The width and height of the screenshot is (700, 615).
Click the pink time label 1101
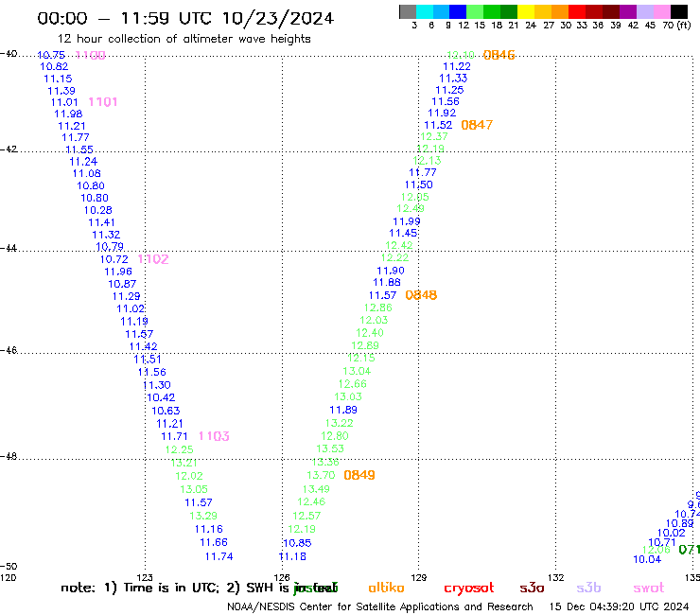(x=103, y=102)
